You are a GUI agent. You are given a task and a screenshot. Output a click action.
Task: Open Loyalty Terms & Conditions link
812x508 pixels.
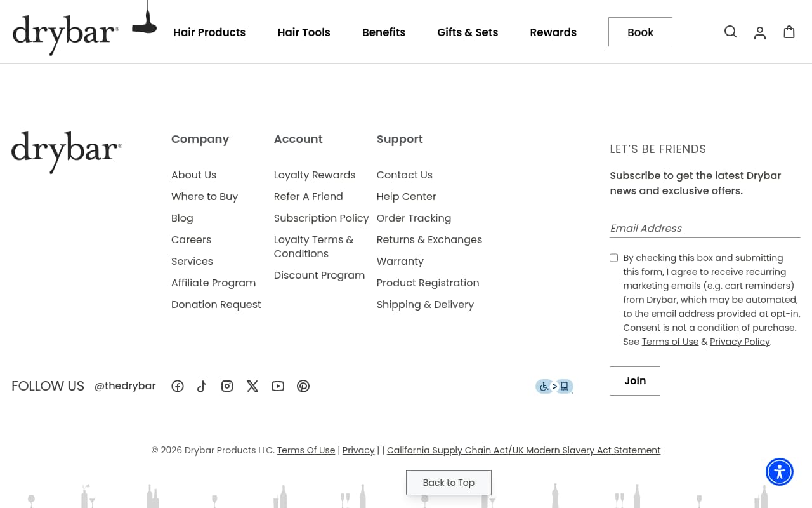click(x=313, y=247)
